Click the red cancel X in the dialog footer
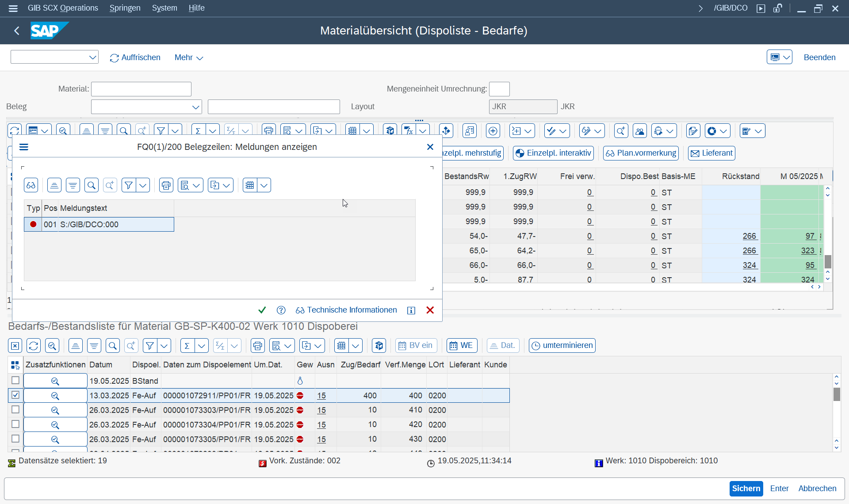The width and height of the screenshot is (849, 504). (430, 310)
